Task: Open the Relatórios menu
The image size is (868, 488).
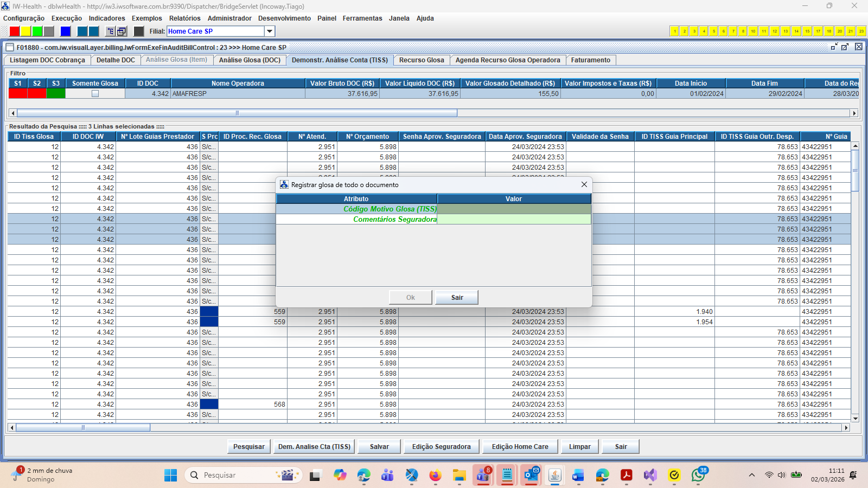Action: click(x=184, y=18)
